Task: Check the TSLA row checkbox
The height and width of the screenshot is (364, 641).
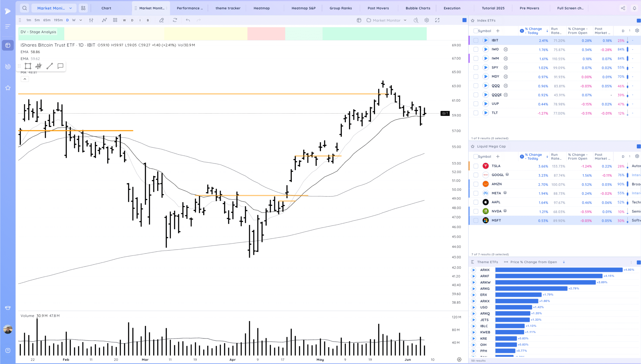Action: pyautogui.click(x=476, y=166)
